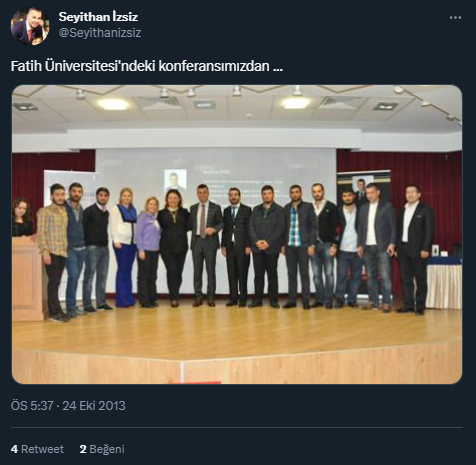Click the Fatih Üniversitesi tweet text
This screenshot has height=465, width=476.
147,66
